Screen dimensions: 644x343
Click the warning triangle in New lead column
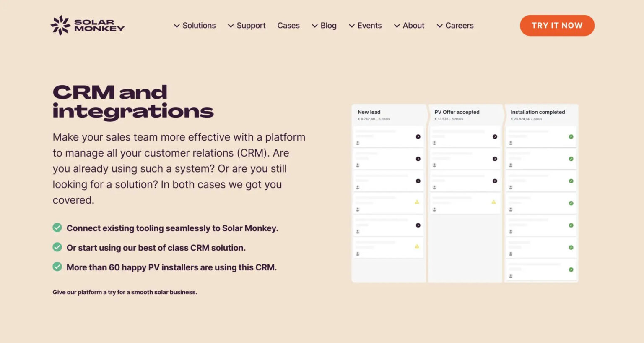pyautogui.click(x=417, y=202)
